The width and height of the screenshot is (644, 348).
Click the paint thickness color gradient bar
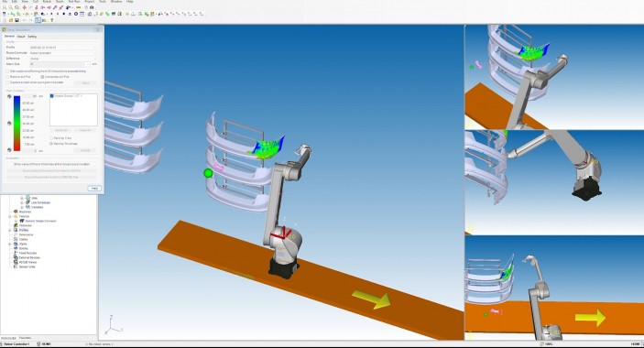tap(16, 123)
